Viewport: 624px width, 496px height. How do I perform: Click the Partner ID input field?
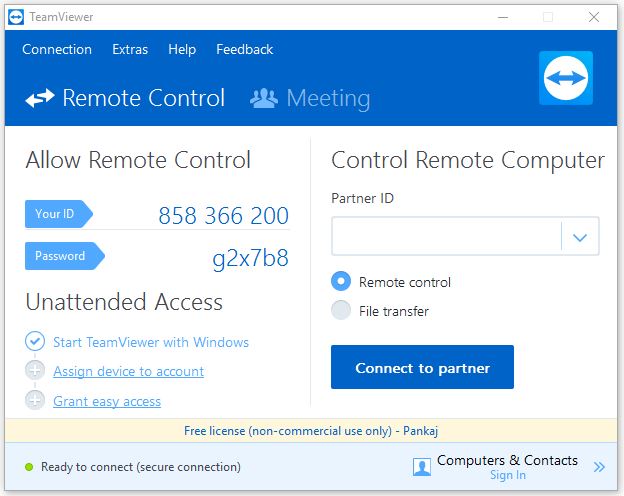click(x=447, y=236)
